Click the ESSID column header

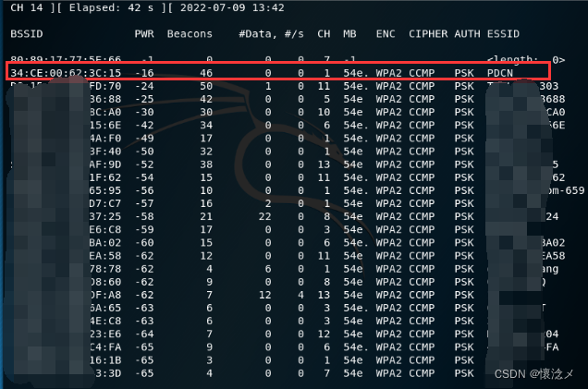pos(503,33)
